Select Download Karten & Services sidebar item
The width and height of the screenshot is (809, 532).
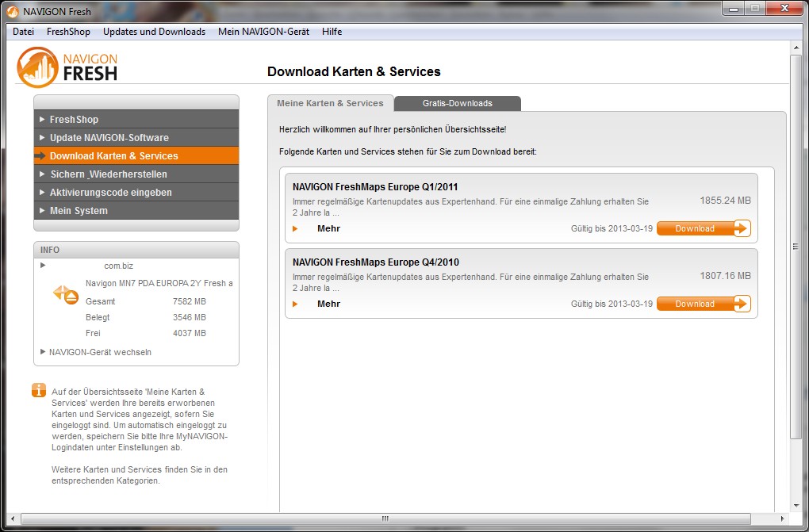tap(136, 156)
